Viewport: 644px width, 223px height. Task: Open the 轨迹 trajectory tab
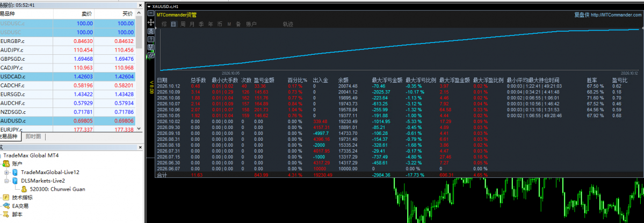pyautogui.click(x=288, y=24)
